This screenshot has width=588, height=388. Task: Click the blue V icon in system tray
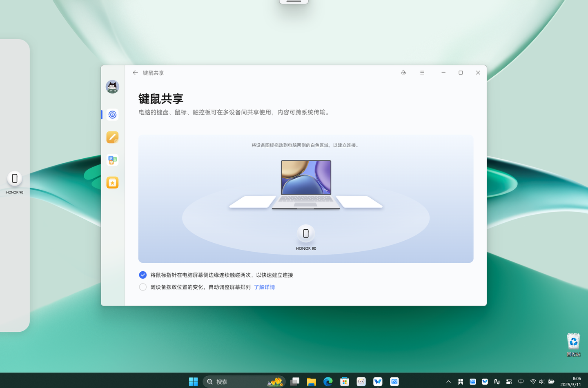click(485, 382)
